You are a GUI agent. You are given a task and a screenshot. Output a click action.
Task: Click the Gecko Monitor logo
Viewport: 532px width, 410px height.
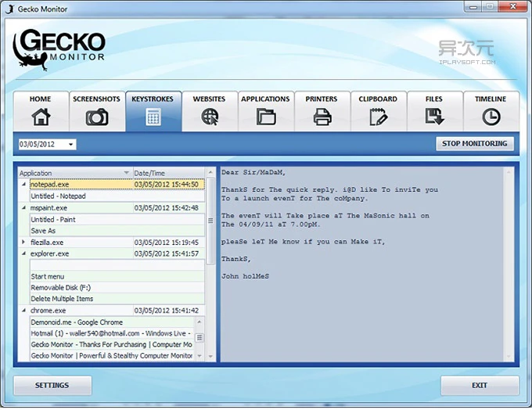coord(59,49)
